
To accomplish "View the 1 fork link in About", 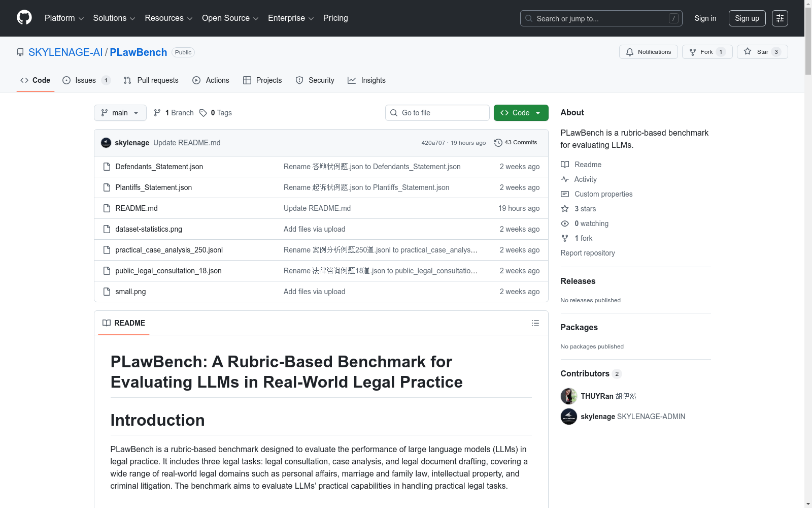I will [x=577, y=238].
